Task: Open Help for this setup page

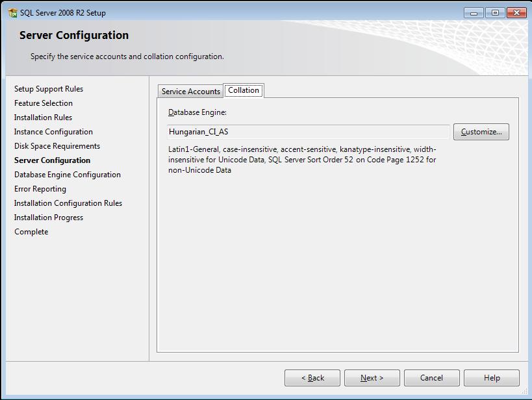Action: (492, 378)
